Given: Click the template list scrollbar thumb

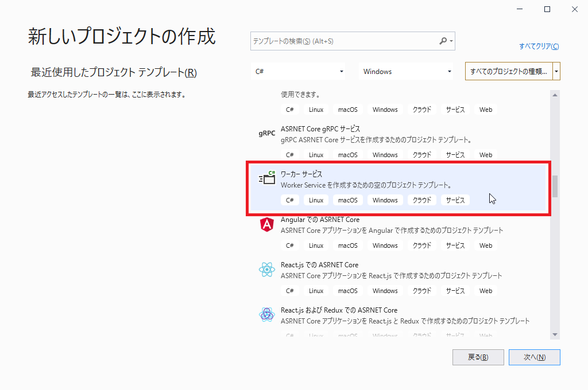Looking at the screenshot, I should 555,186.
